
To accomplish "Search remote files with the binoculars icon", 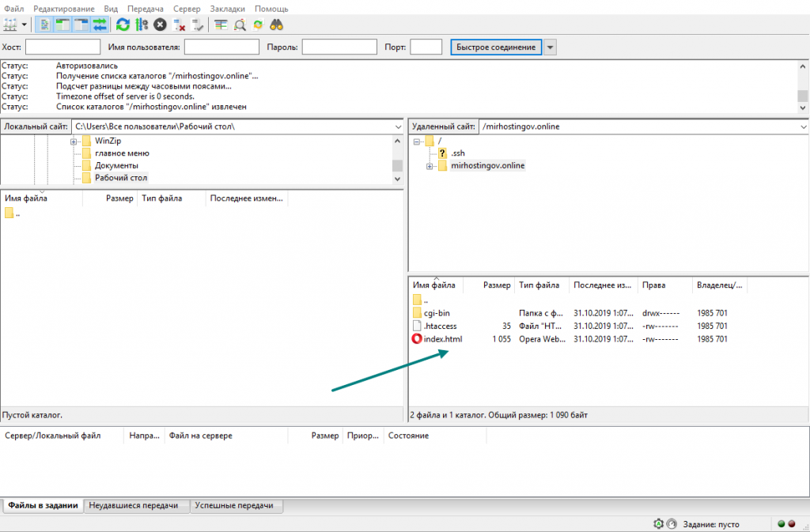I will pos(277,25).
